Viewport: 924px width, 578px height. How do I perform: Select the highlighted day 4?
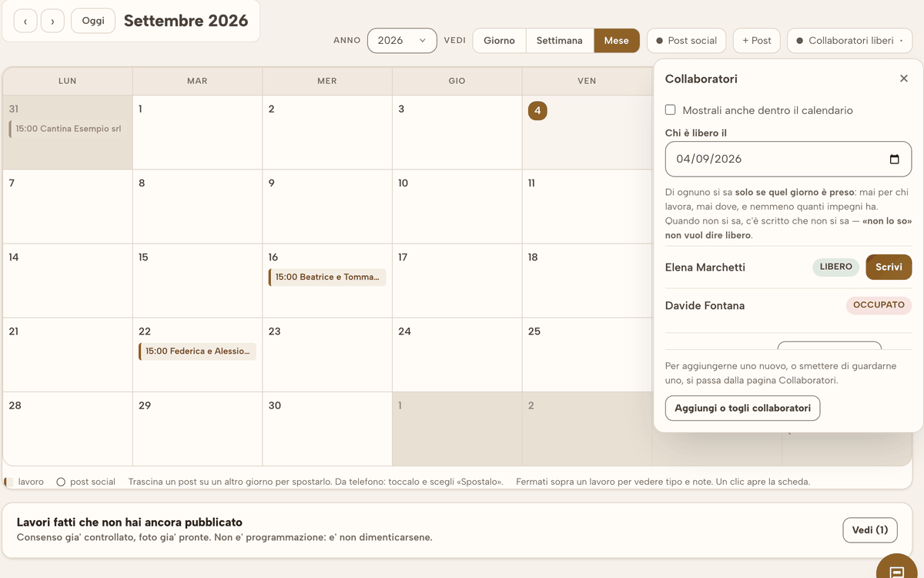pyautogui.click(x=537, y=111)
